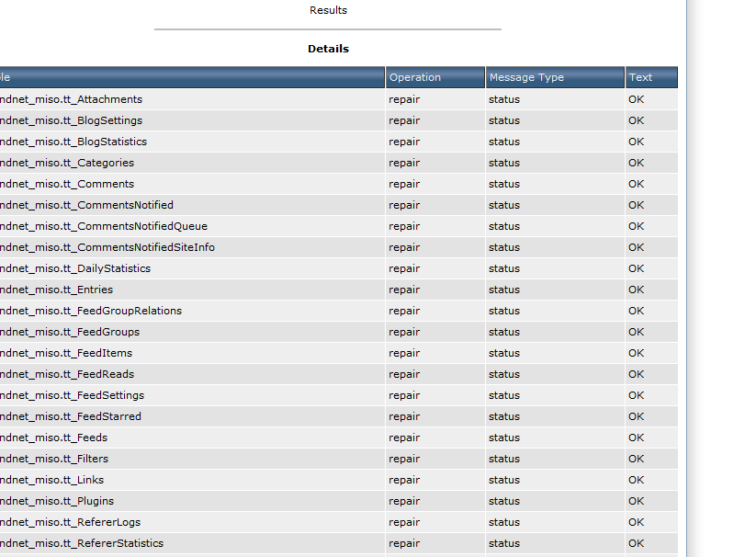Select the tt_CommentsNotifiedSiteInfo table name cell
Image resolution: width=756 pixels, height=557 pixels.
(192, 247)
